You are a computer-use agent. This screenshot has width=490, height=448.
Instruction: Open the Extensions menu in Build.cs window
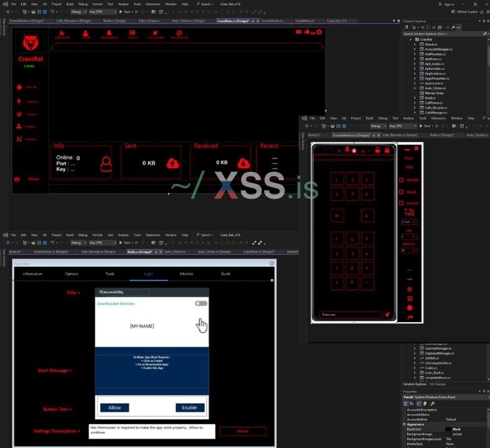pyautogui.click(x=153, y=235)
